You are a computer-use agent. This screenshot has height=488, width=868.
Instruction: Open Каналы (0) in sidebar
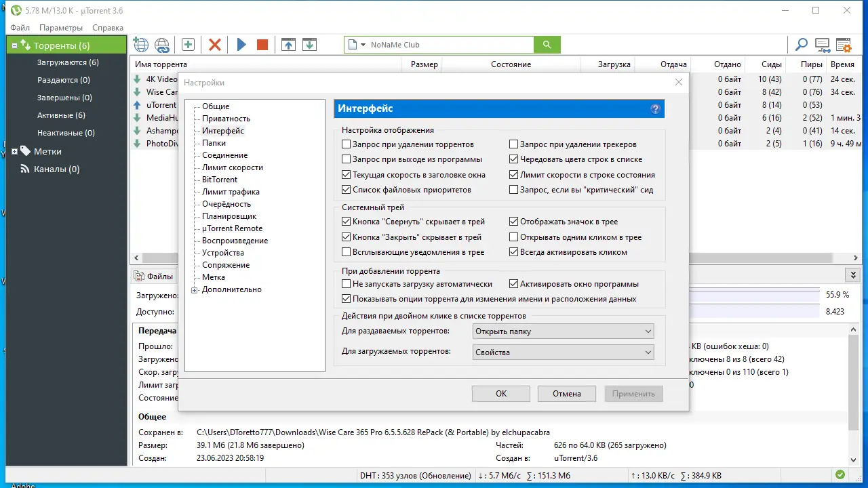point(56,169)
